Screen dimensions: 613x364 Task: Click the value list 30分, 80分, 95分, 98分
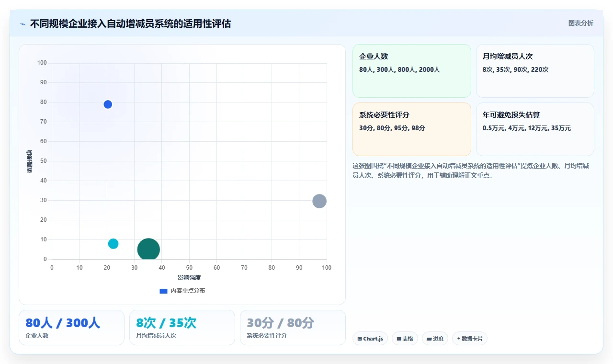[392, 128]
